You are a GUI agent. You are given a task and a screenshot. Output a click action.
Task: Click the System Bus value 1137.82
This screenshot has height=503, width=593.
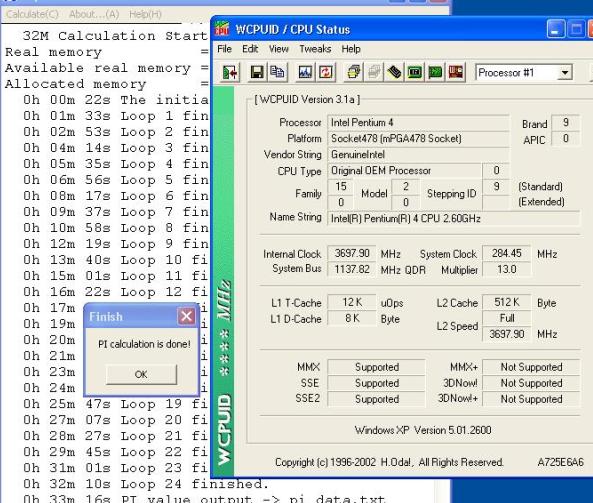(352, 269)
